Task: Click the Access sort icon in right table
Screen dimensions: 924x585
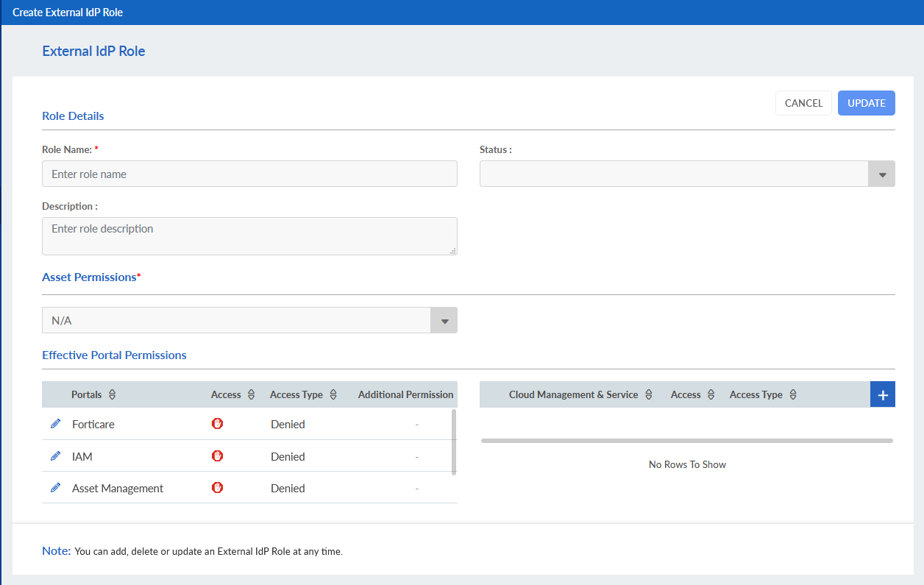Action: pos(709,394)
